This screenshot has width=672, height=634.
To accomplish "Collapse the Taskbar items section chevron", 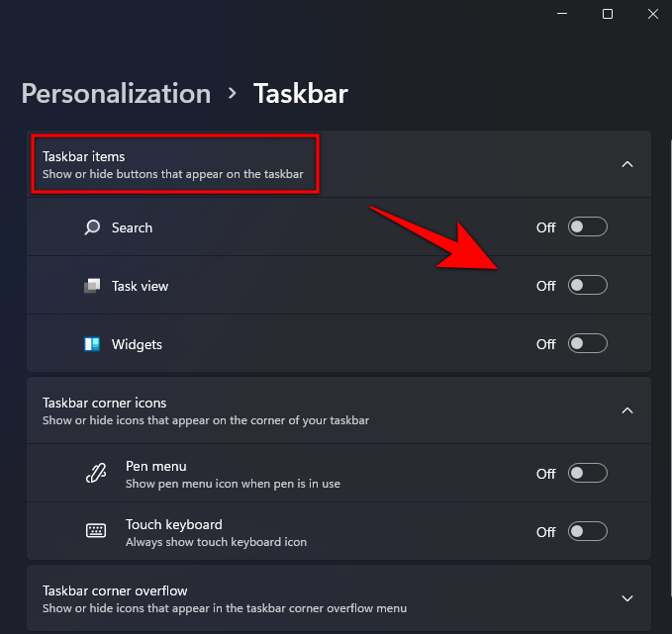I will pyautogui.click(x=626, y=164).
